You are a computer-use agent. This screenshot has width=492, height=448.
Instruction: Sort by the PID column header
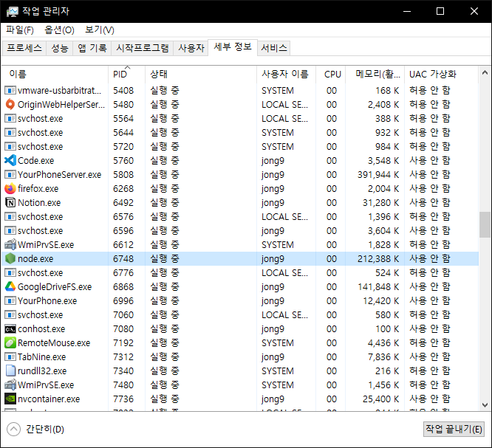[127, 75]
